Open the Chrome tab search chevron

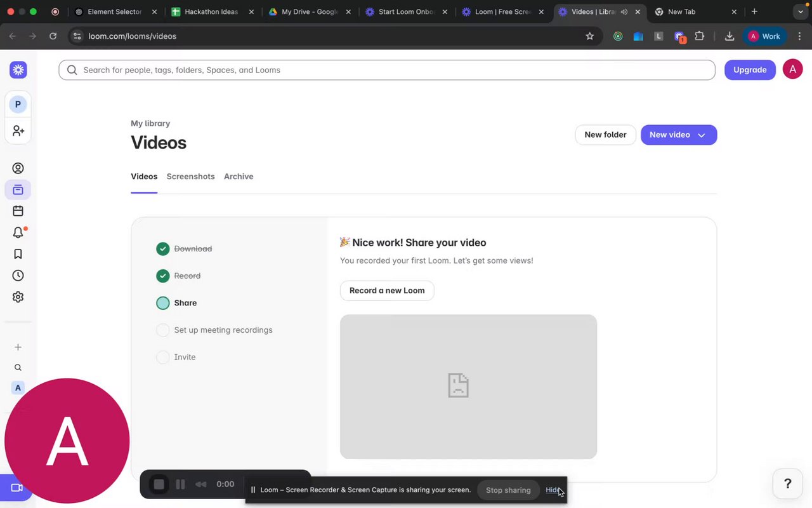[x=801, y=11]
